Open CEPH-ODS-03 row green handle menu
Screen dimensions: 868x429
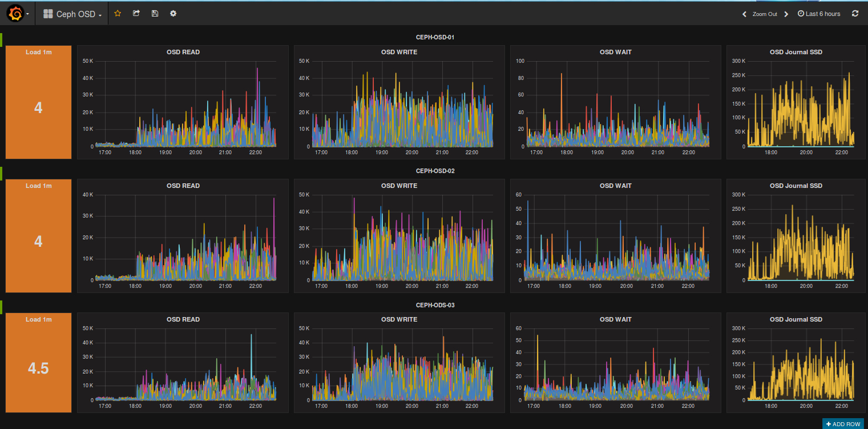tap(1, 307)
